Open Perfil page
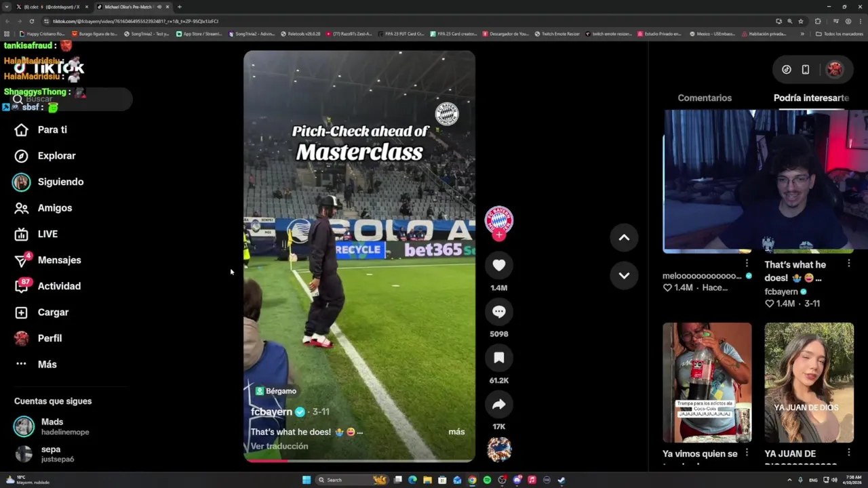Image resolution: width=868 pixels, height=488 pixels. [x=39, y=338]
